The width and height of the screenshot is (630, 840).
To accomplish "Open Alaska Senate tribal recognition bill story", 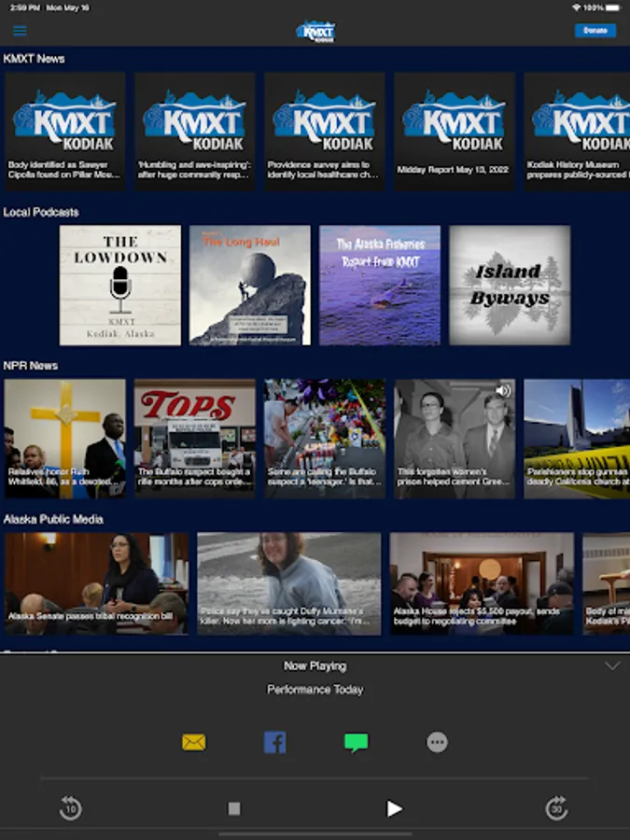I will point(96,583).
